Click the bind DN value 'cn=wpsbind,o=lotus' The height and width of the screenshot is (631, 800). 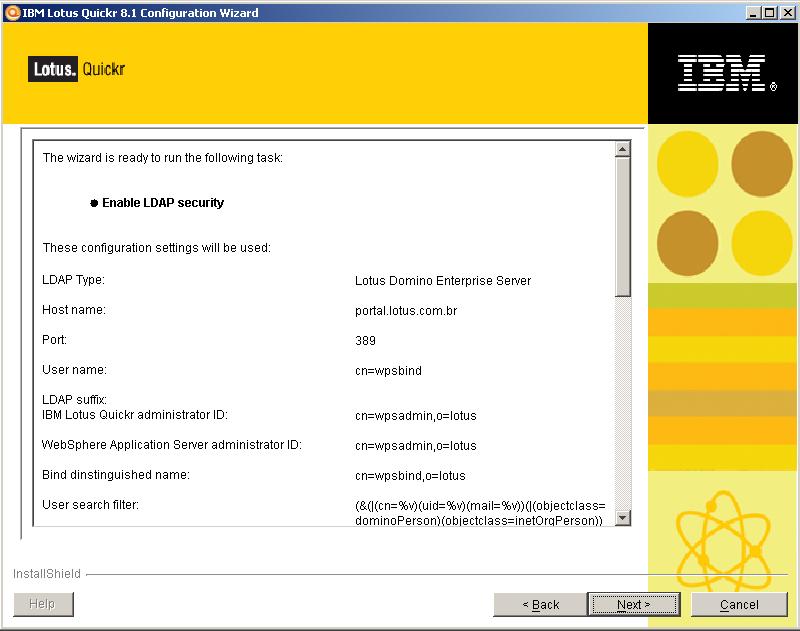click(410, 476)
